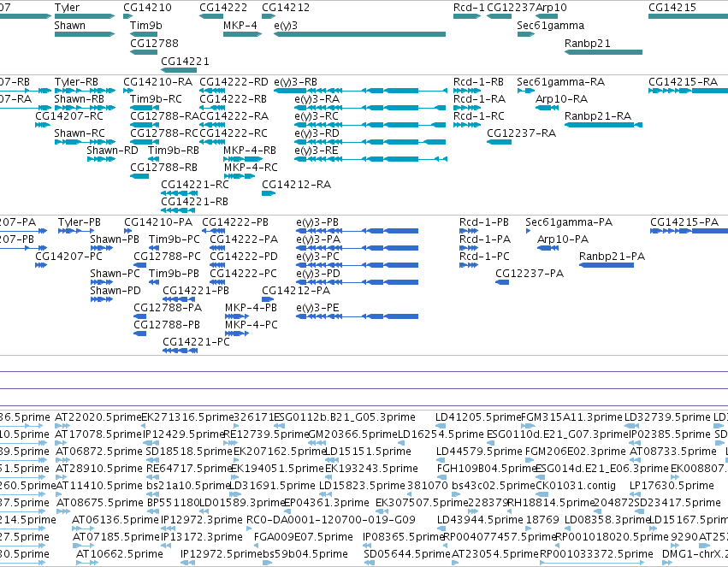Image resolution: width=728 pixels, height=567 pixels.
Task: Select the Sec61gamma gene label
Action: pos(551,26)
